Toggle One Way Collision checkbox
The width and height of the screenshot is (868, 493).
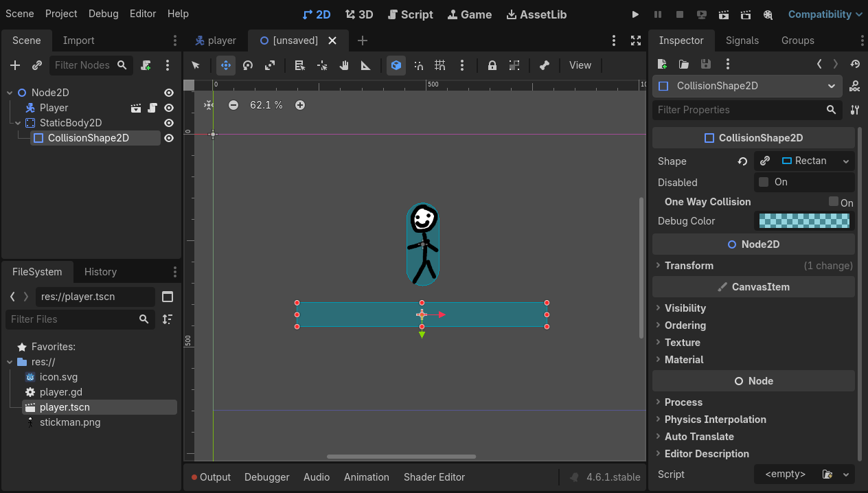834,201
